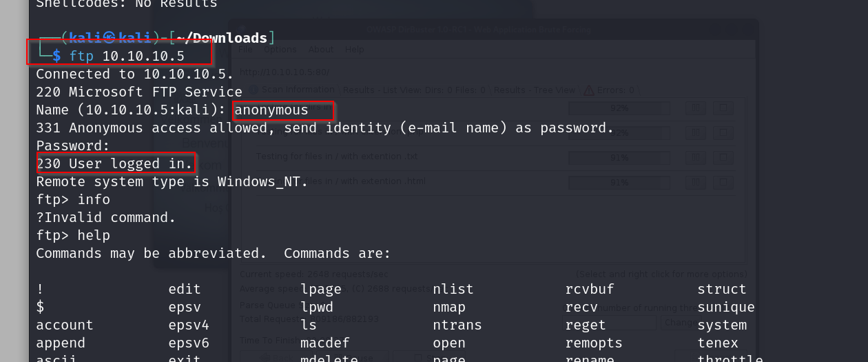Stop the second scan task from top
Screen dimensions: 868x362
pos(722,133)
